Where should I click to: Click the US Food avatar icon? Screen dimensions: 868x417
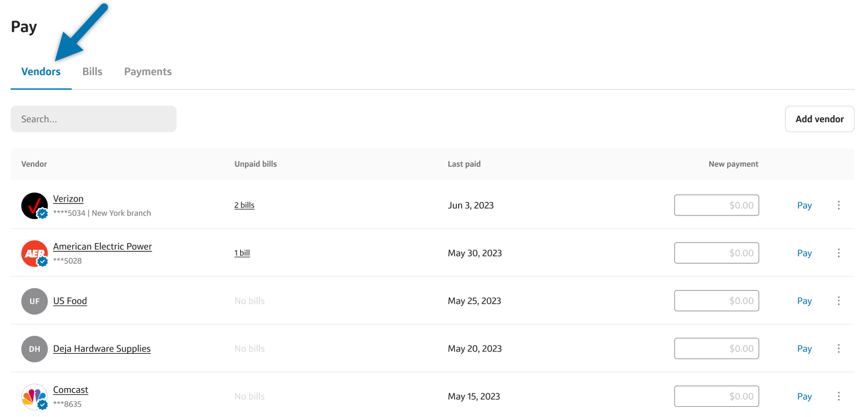tap(34, 301)
